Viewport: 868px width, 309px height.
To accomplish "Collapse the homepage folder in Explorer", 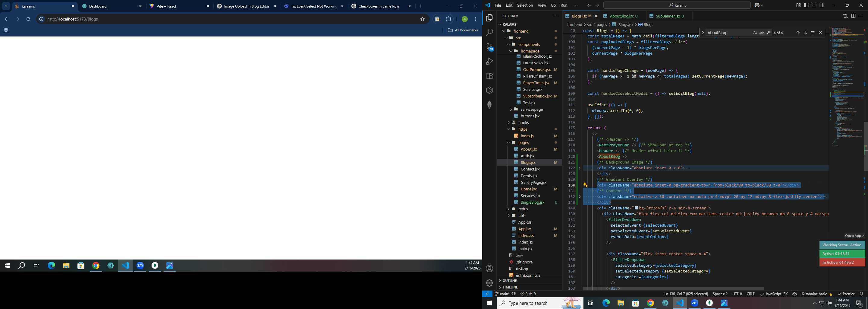I will 511,51.
